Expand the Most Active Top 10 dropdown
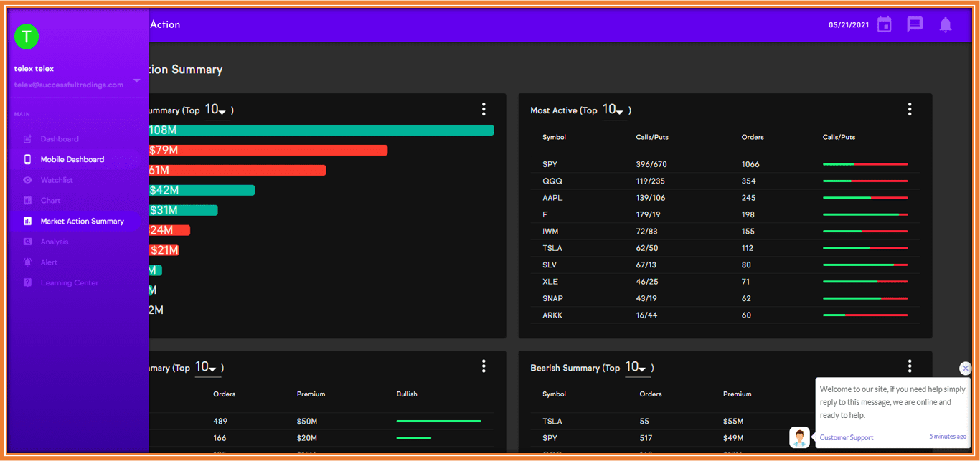The width and height of the screenshot is (980, 461). click(x=614, y=110)
